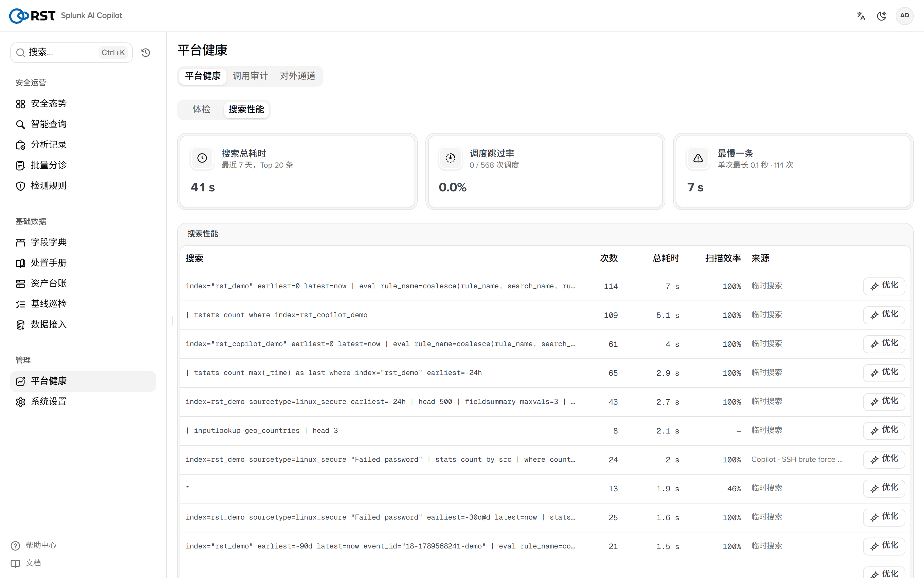Screen dimensions: 924x578
Task: Click 来源 column header
Action: (760, 258)
